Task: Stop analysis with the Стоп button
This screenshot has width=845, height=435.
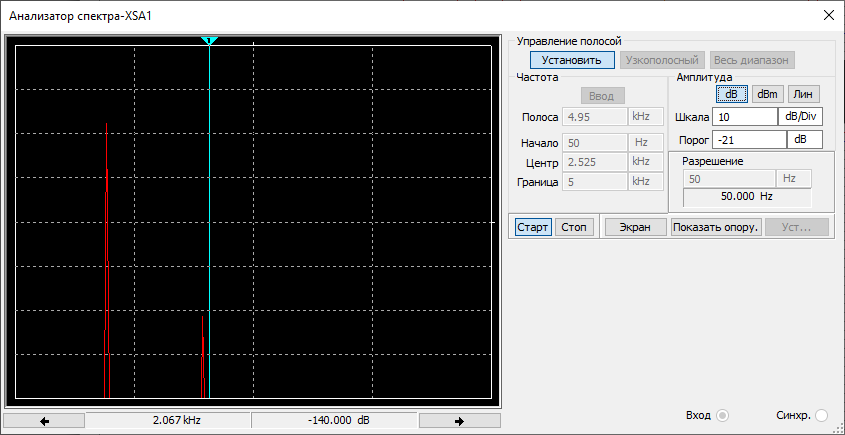Action: 574,227
